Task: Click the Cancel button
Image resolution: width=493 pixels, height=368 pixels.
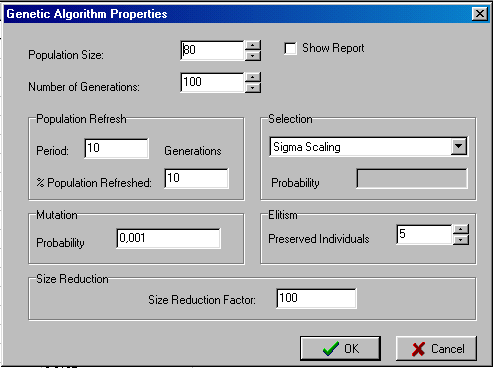Action: 436,348
